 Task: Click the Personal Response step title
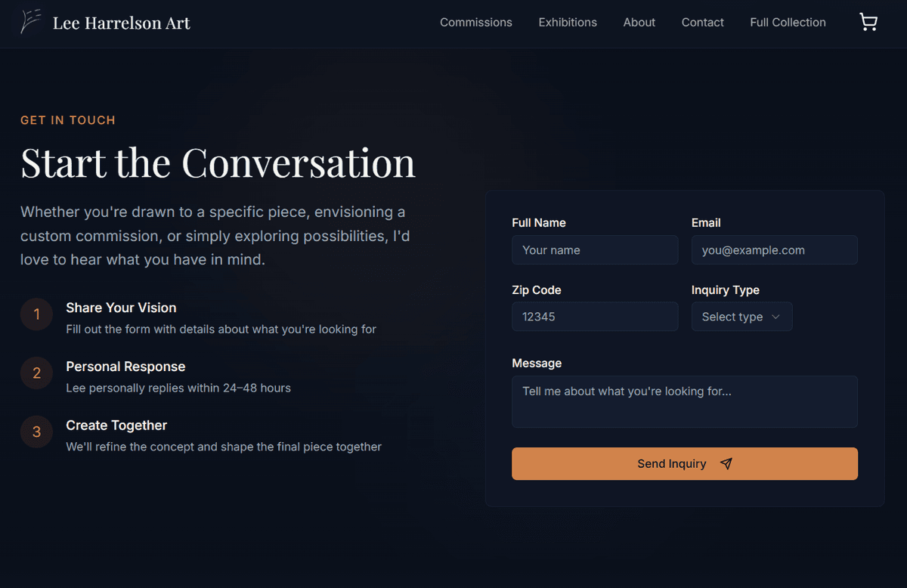tap(125, 367)
